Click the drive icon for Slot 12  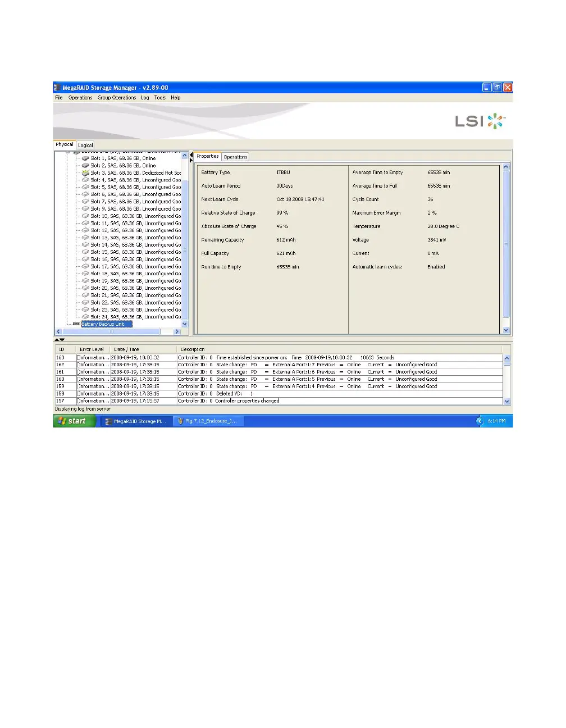coord(85,230)
